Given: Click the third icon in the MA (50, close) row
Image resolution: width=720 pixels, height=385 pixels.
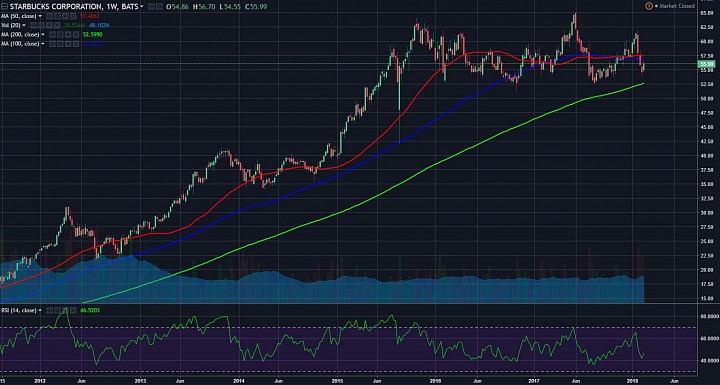Looking at the screenshot, I should pyautogui.click(x=65, y=16).
